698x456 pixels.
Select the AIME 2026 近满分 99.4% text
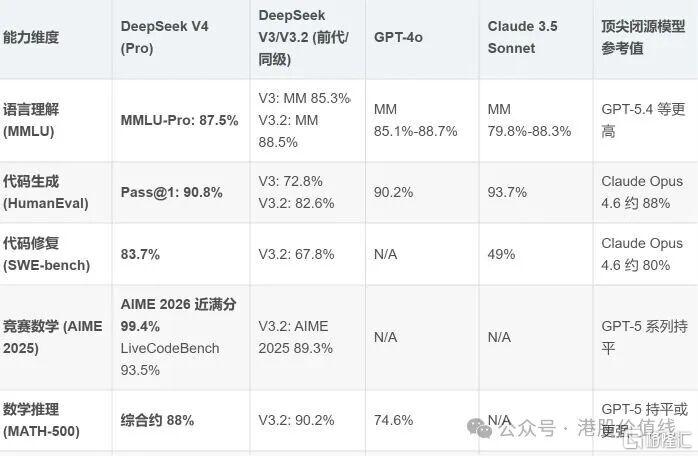[178, 315]
